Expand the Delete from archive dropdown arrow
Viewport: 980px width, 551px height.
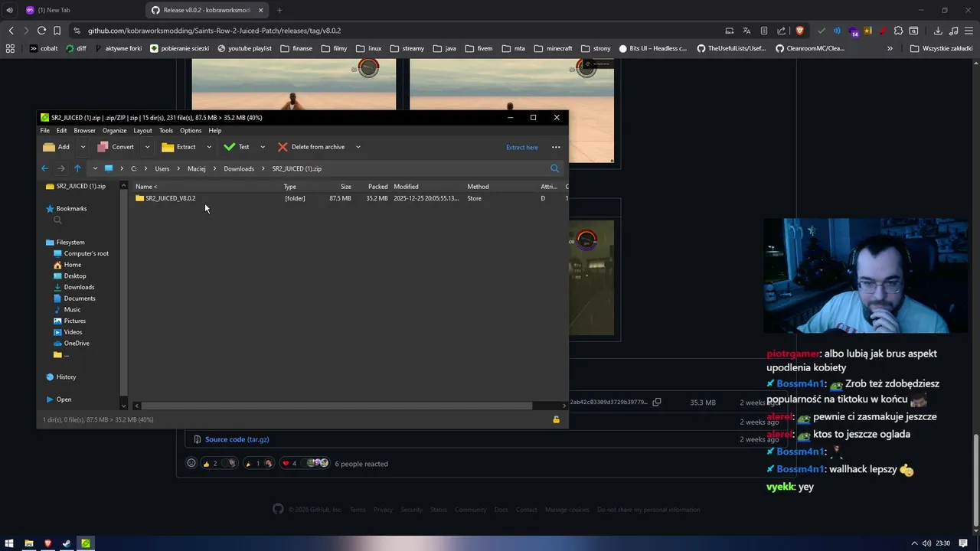[358, 147]
